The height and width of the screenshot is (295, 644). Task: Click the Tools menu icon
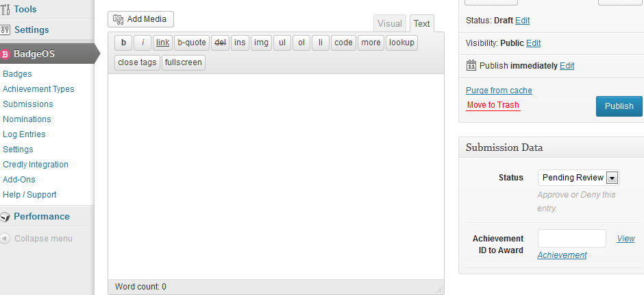tap(5, 9)
